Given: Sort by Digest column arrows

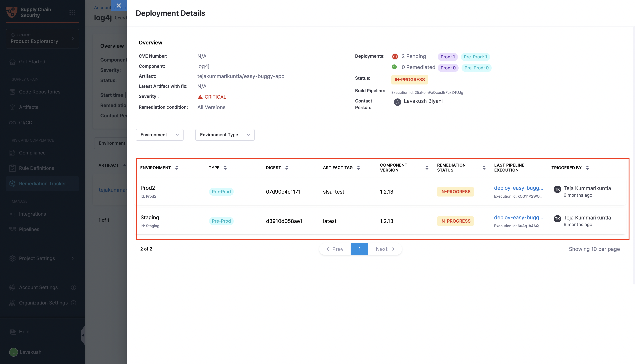Looking at the screenshot, I should (287, 168).
